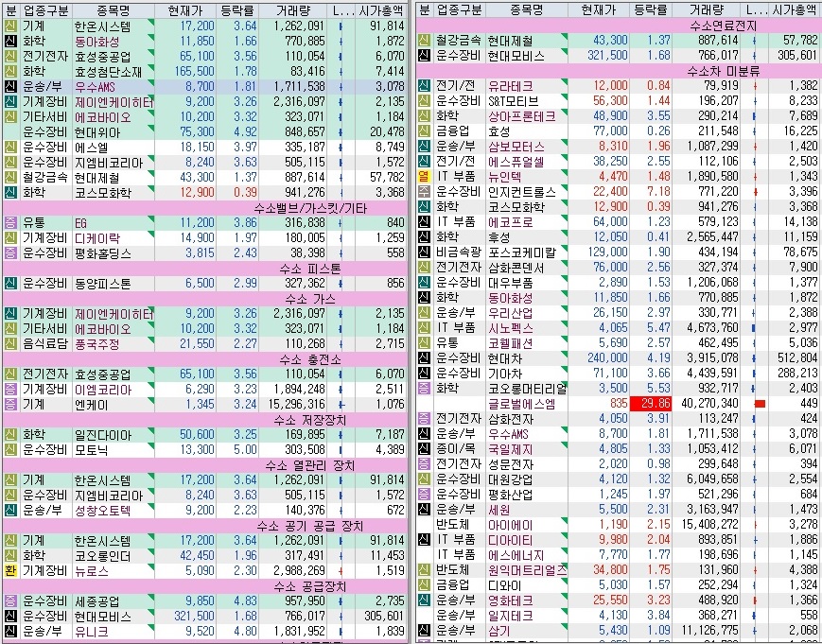Select the 수소 열관리 장치 section header
Viewport: 822px width, 644px height.
coord(310,465)
